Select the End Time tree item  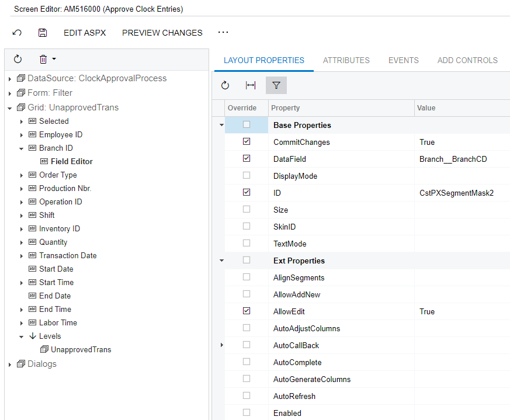[x=55, y=309]
